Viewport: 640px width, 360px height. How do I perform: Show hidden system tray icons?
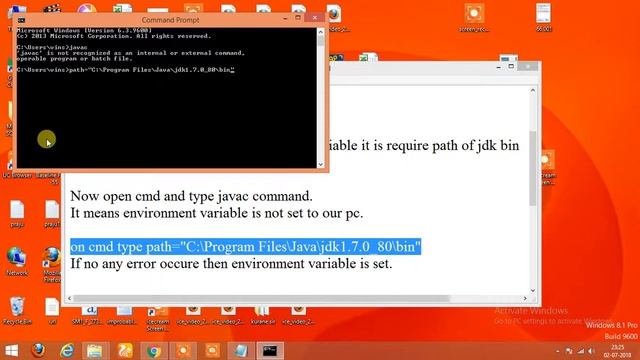point(558,351)
